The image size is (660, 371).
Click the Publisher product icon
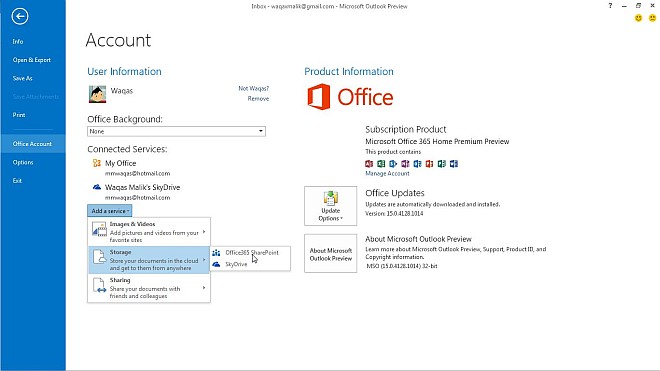click(442, 164)
